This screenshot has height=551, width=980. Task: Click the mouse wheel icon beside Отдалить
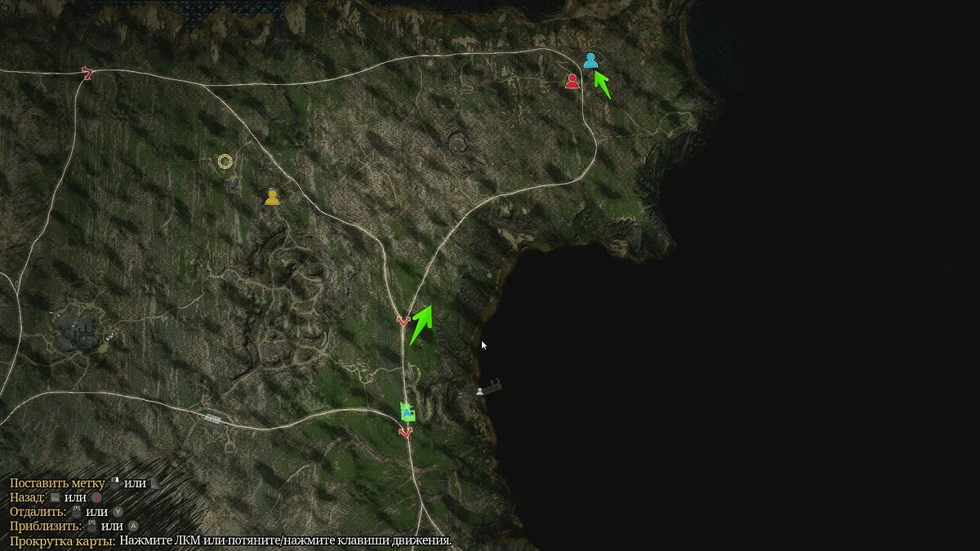pos(77,512)
